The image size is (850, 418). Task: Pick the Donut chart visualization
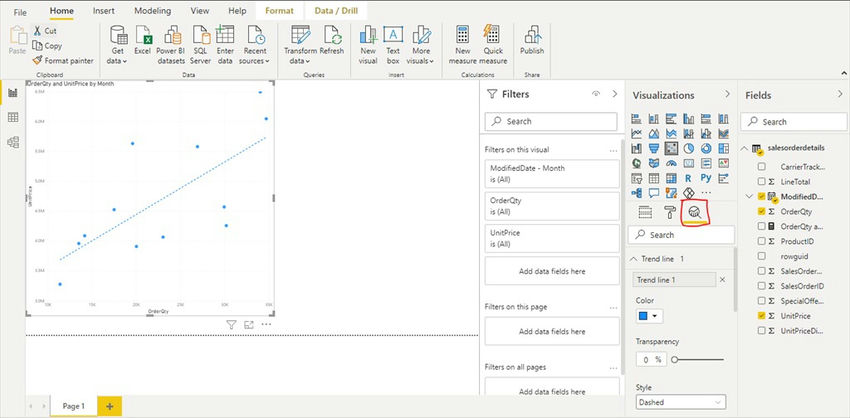point(706,148)
